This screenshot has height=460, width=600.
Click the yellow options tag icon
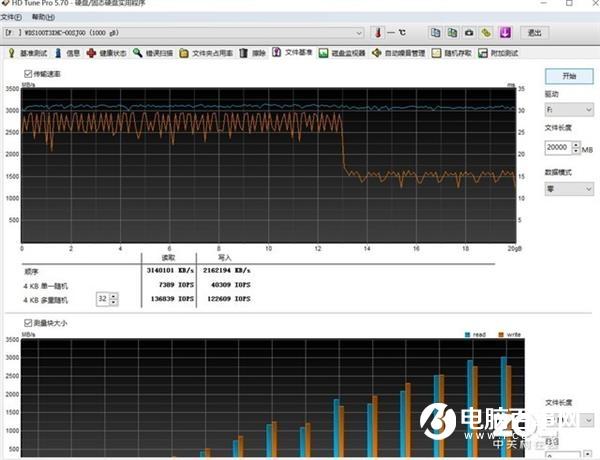pyautogui.click(x=486, y=33)
